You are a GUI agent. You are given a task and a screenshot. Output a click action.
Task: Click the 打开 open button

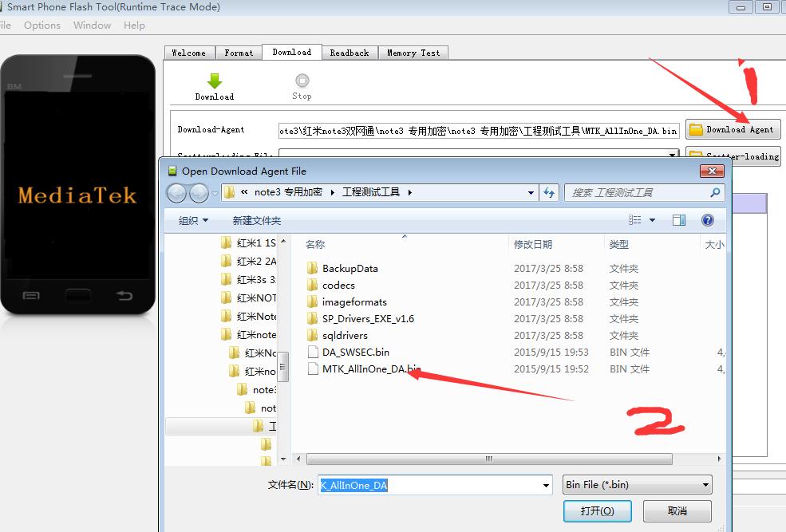(598, 510)
